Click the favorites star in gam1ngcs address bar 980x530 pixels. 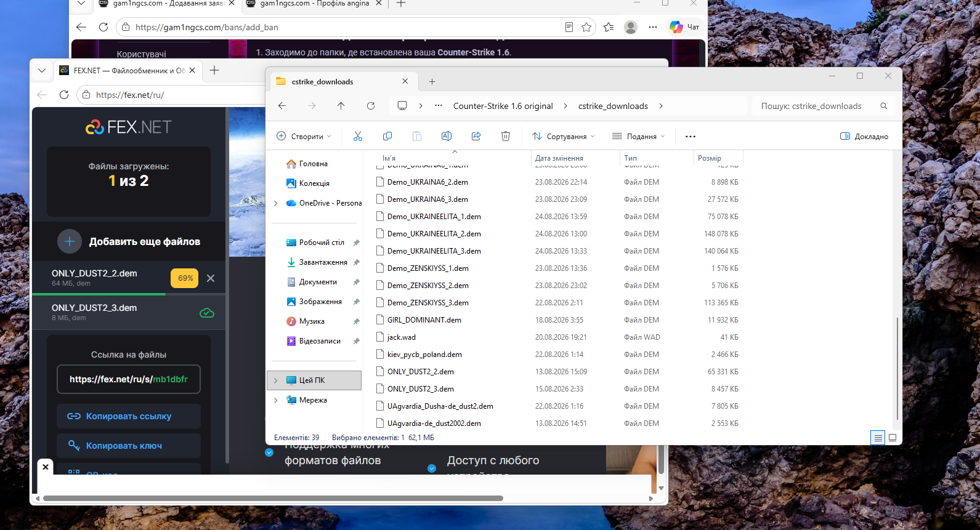586,27
